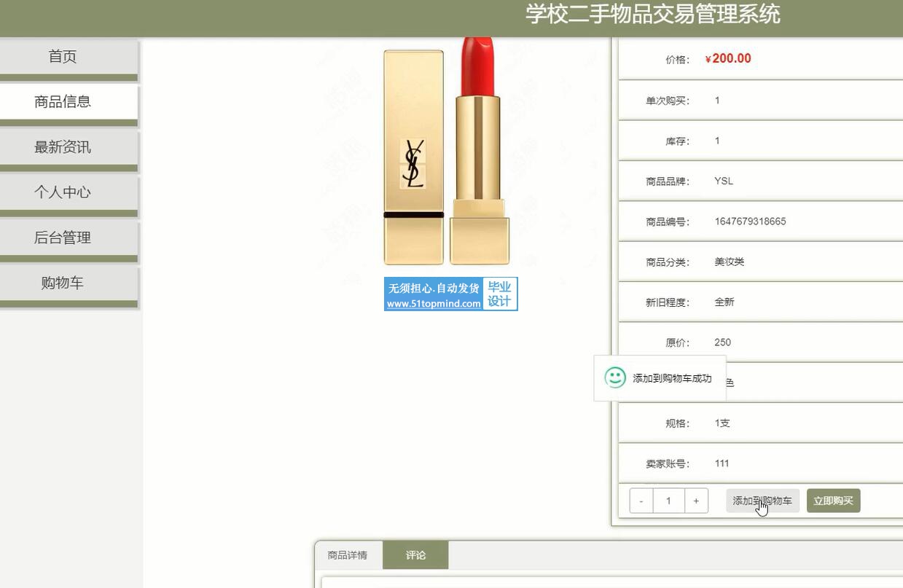The image size is (903, 588).
Task: Click the 商品品牌 label
Action: point(668,181)
